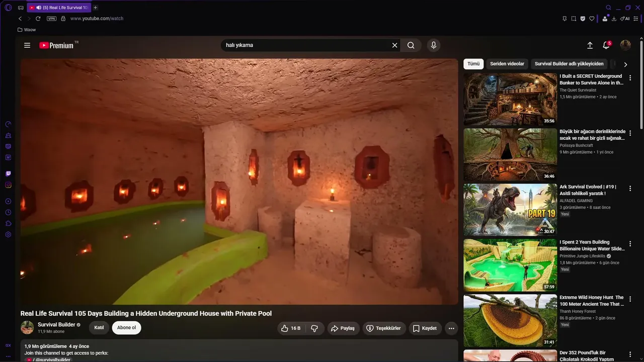Open the Twitch sidebar icon
The height and width of the screenshot is (362, 644).
pyautogui.click(x=8, y=174)
